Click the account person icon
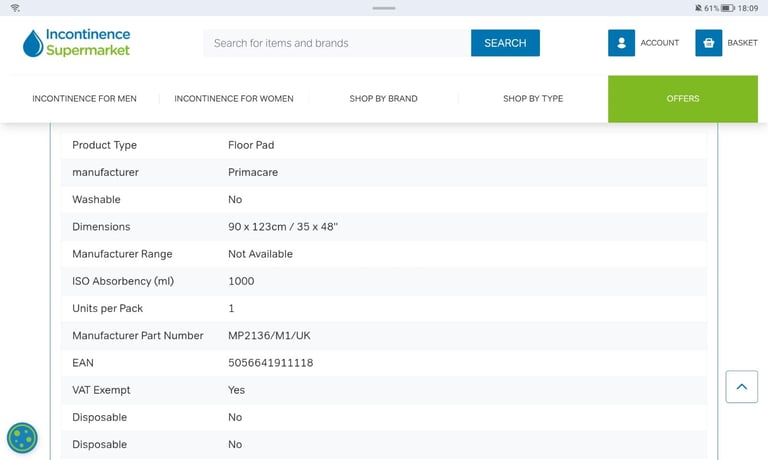Viewport: 768px width, 460px height. click(621, 43)
